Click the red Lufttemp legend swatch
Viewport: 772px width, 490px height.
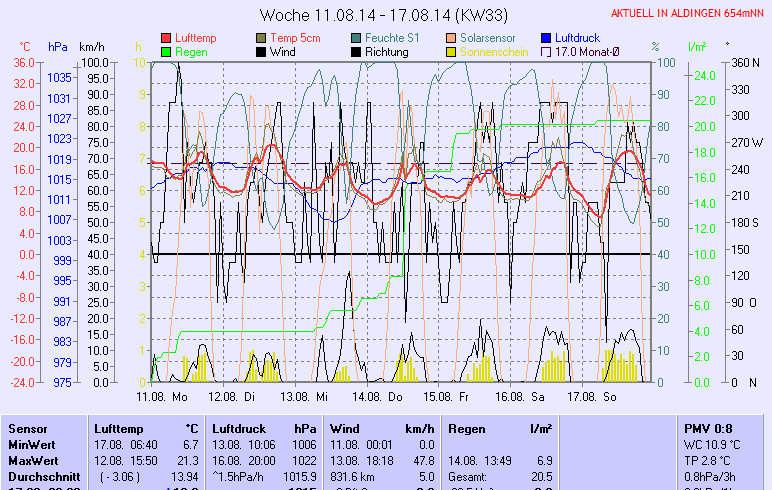click(x=166, y=38)
